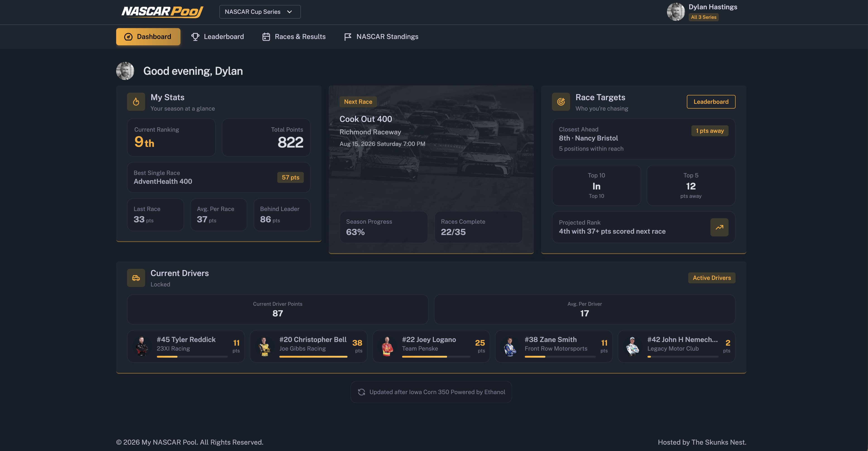Click the 57 pts badge
The height and width of the screenshot is (451, 868).
[290, 177]
